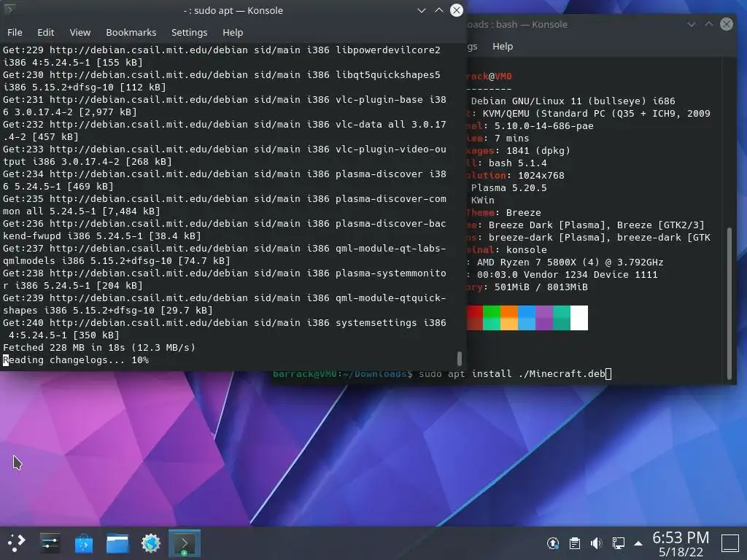Open the network connections tray icon

click(x=619, y=542)
